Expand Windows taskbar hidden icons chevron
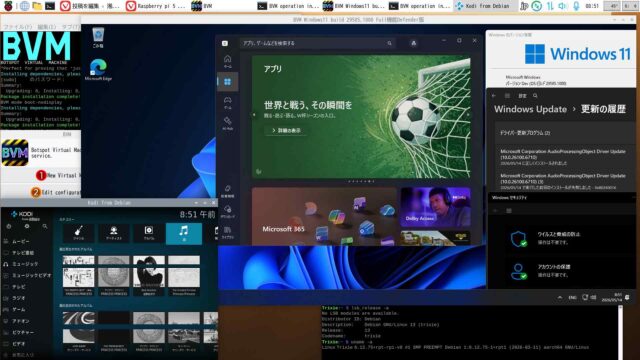Screen dimensions: 640x360 (560, 298)
